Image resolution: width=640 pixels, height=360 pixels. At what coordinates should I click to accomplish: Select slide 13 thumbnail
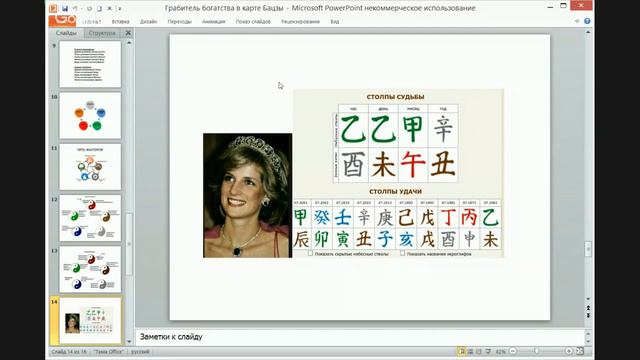[90, 269]
